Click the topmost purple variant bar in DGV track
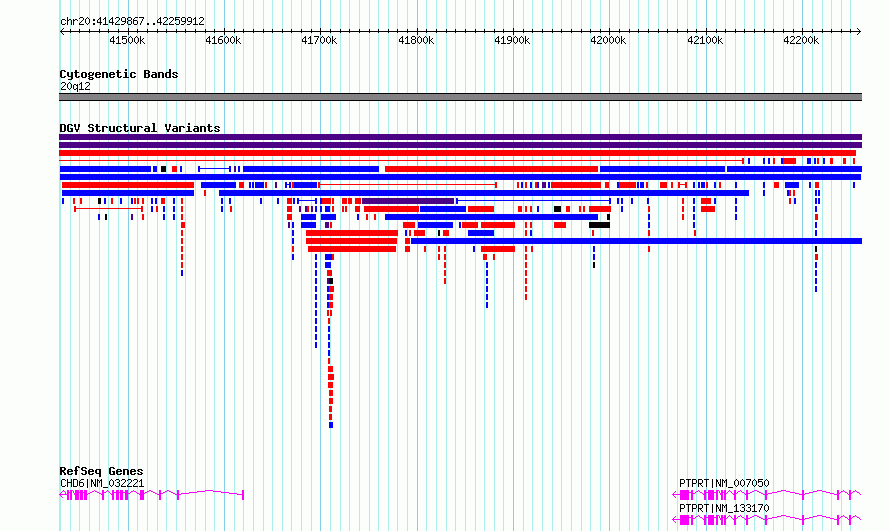The width and height of the screenshot is (890, 531). 460,137
